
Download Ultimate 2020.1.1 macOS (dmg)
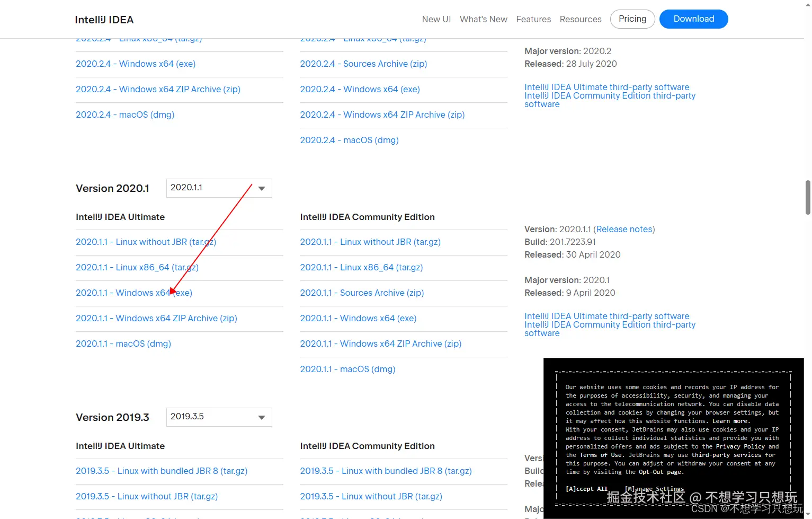coord(123,344)
